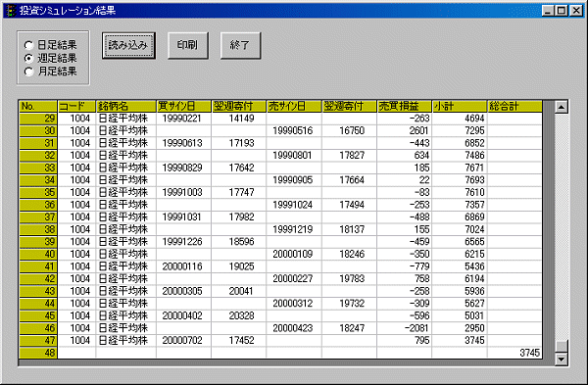588x385 pixels.
Task: Click the 印刷 print button
Action: [188, 45]
